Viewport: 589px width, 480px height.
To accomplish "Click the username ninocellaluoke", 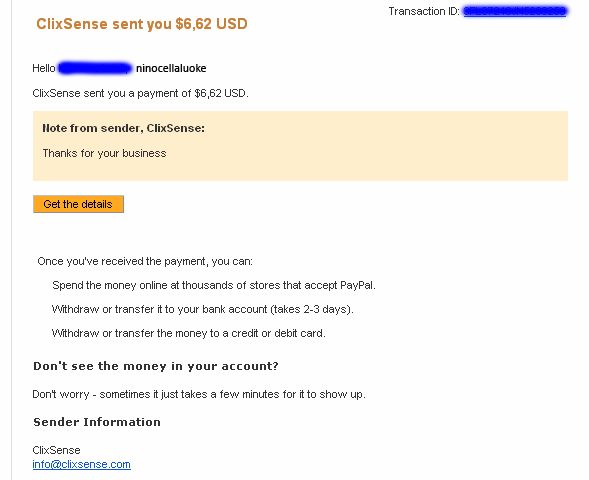I will tap(171, 68).
